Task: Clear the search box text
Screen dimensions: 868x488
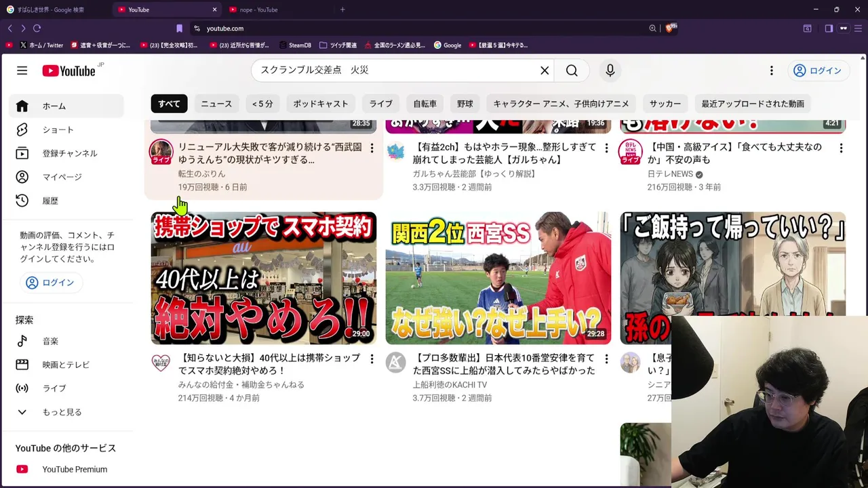Action: 545,70
